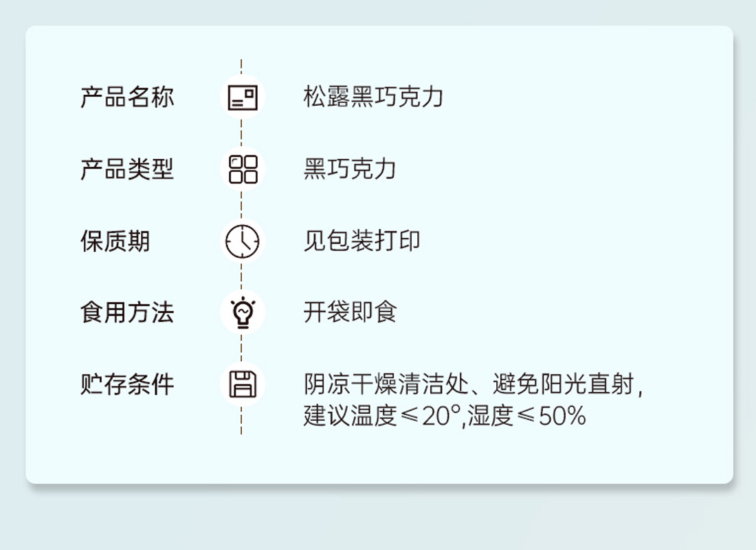
Task: Click the 黑巧克力 product type value
Action: tap(350, 169)
